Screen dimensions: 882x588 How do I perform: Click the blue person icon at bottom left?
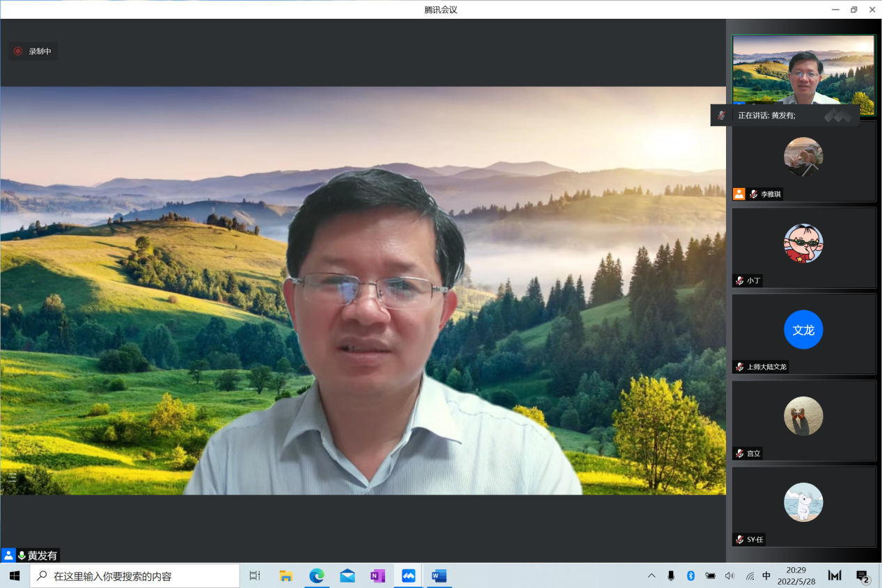pyautogui.click(x=8, y=555)
